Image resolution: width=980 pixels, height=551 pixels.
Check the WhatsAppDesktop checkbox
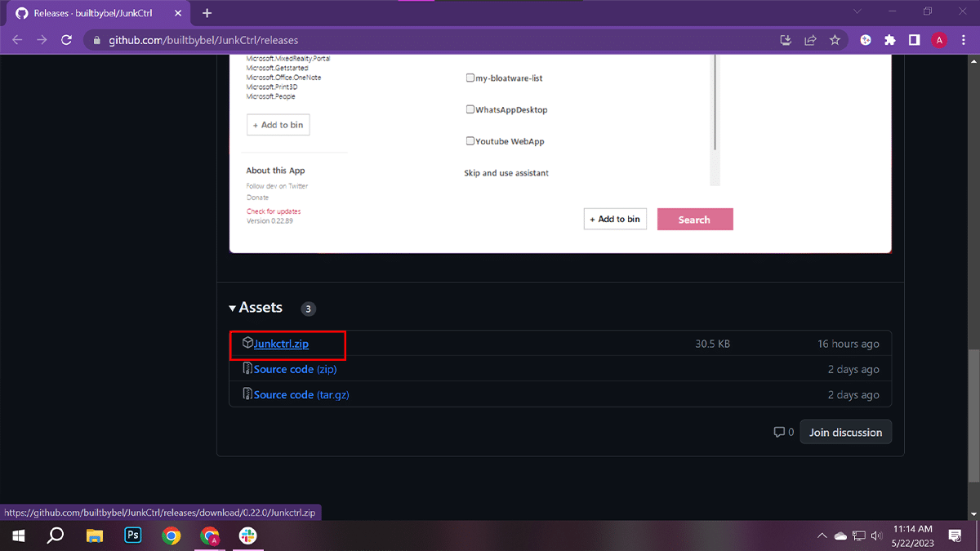tap(470, 109)
